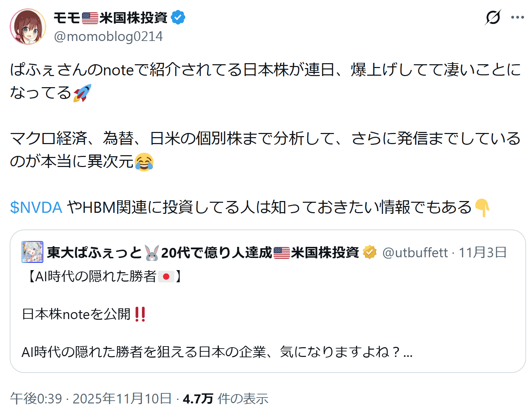Open the quoted author's small avatar

click(32, 252)
